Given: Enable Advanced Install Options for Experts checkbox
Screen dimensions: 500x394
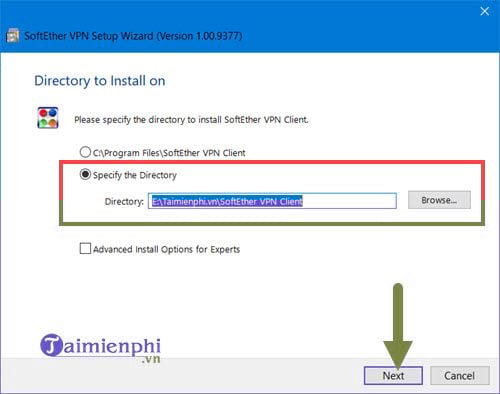Looking at the screenshot, I should (85, 248).
